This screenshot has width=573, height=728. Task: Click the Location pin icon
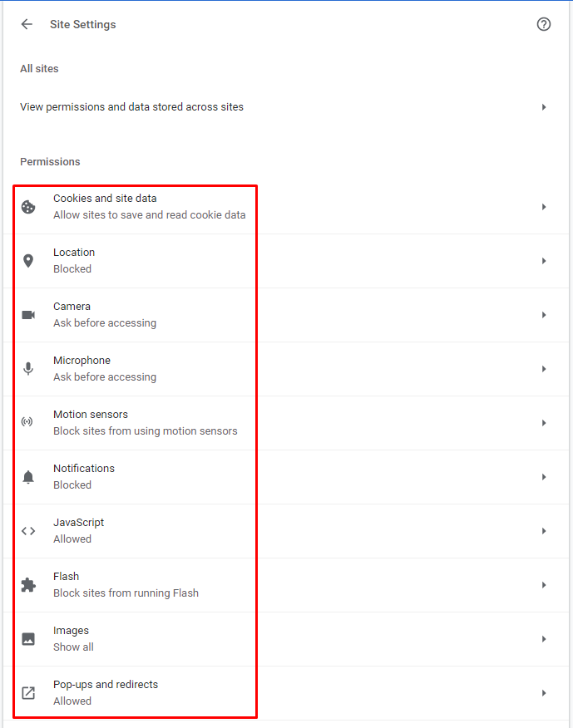click(x=28, y=261)
